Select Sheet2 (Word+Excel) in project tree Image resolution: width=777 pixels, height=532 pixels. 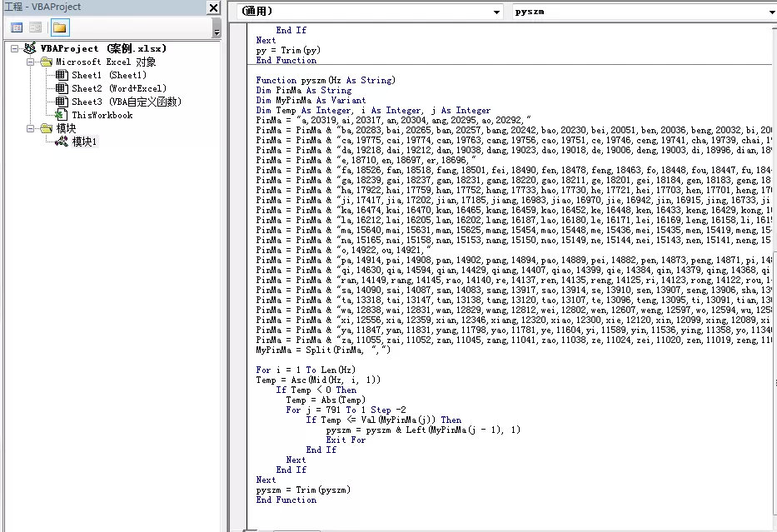click(x=118, y=88)
